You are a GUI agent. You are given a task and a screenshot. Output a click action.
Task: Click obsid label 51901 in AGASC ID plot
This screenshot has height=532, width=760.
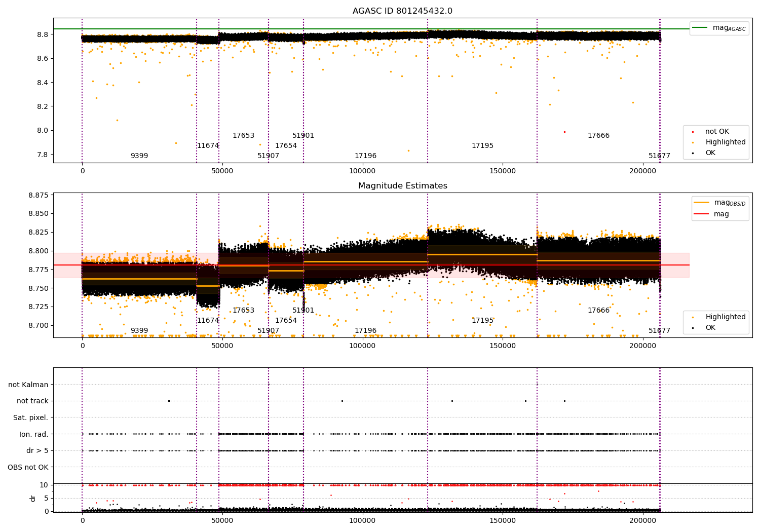pyautogui.click(x=303, y=136)
